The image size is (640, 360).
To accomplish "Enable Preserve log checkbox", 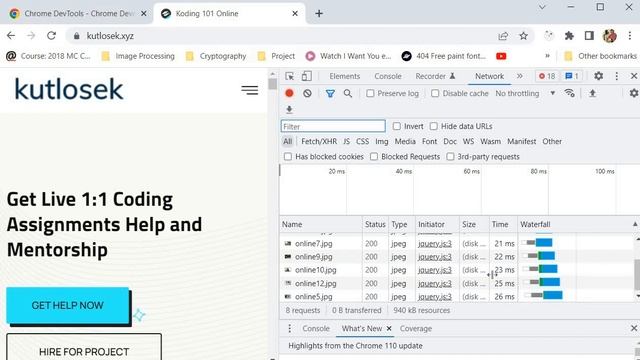I will point(370,93).
